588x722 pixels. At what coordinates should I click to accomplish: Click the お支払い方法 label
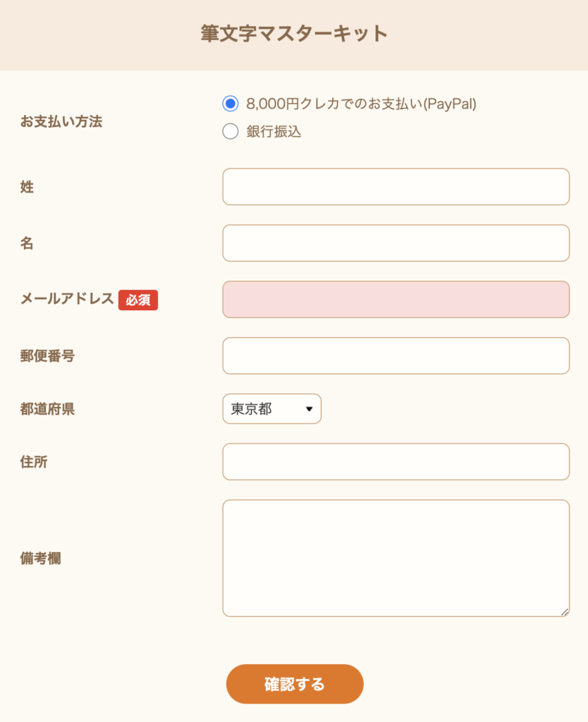(x=61, y=121)
